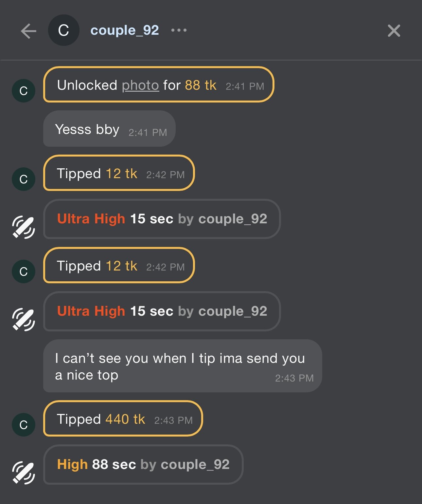Open the unlocked photo link
The height and width of the screenshot is (504, 422).
[140, 85]
